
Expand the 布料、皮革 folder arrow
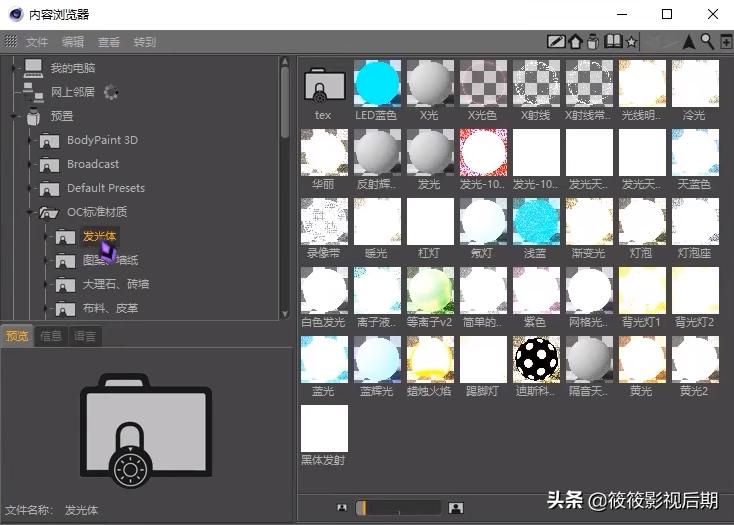(46, 308)
